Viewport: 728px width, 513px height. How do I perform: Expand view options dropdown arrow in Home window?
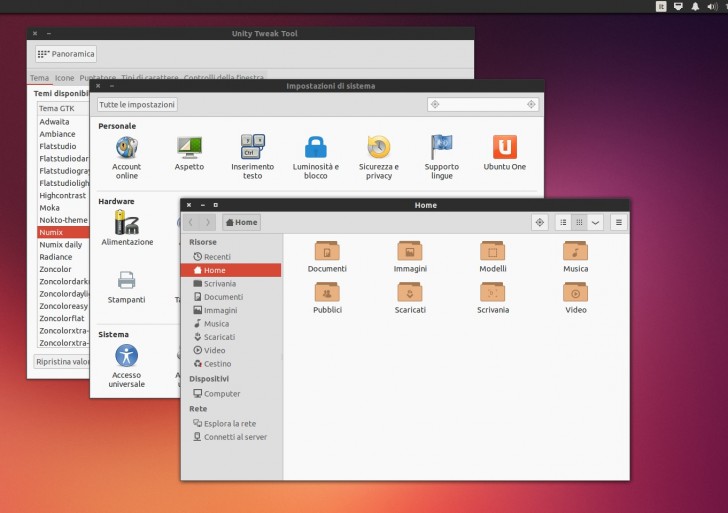tap(595, 222)
